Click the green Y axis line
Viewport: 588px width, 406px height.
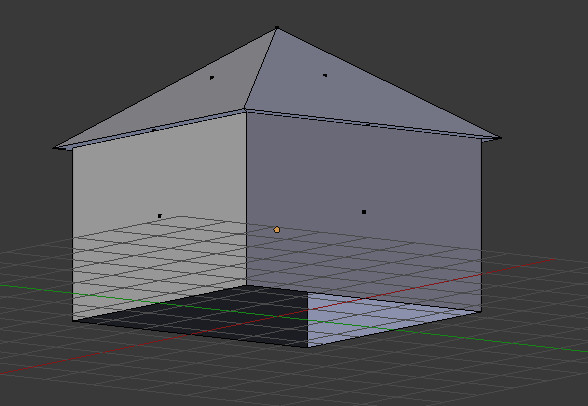[x=488, y=339]
